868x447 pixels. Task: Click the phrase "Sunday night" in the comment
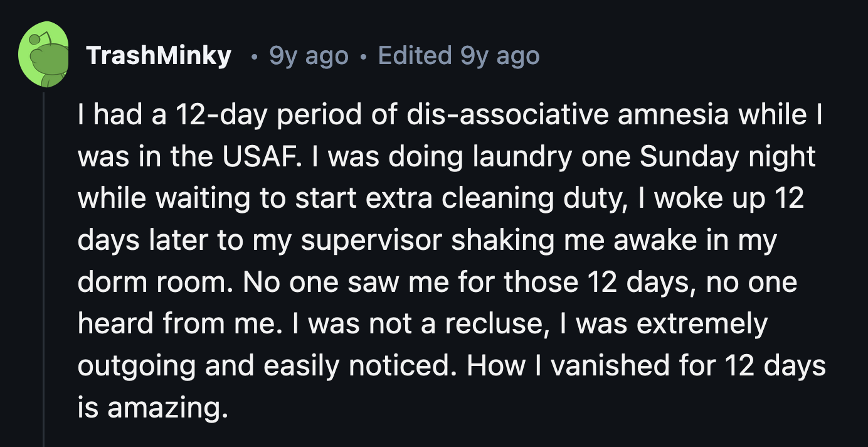[x=728, y=156]
